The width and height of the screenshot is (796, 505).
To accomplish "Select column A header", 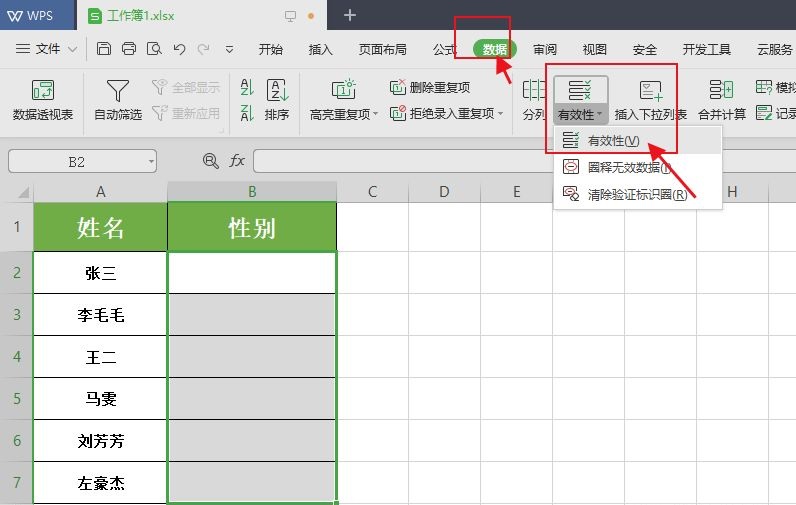I will point(101,192).
